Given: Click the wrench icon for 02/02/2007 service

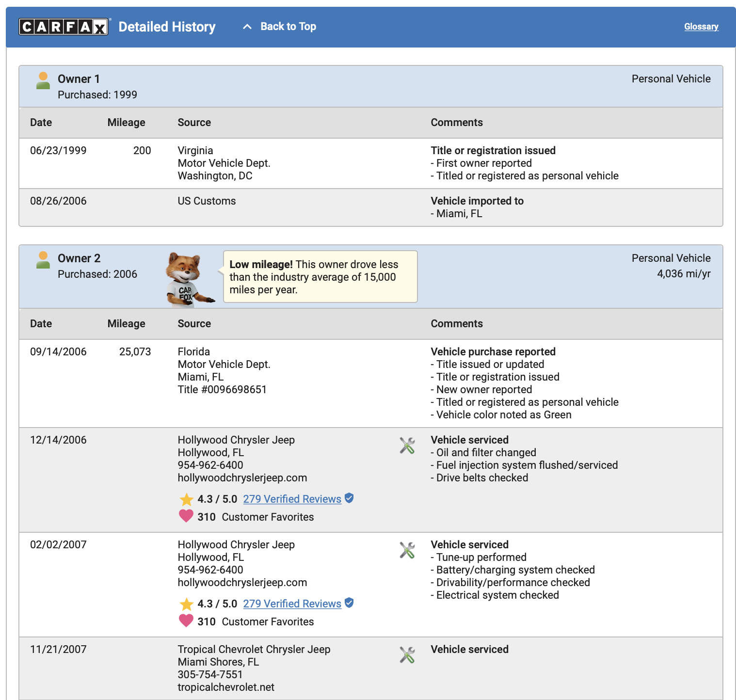Looking at the screenshot, I should pos(407,550).
